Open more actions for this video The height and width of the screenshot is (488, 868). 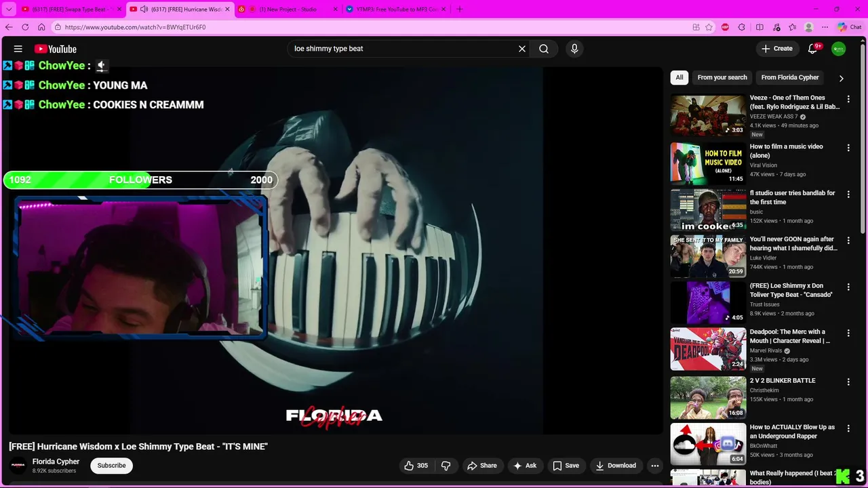point(655,466)
